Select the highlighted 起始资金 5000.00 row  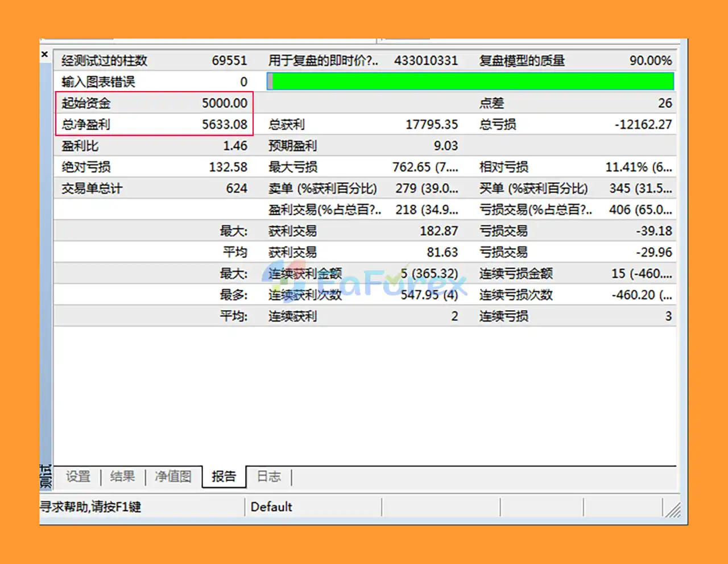[x=154, y=103]
